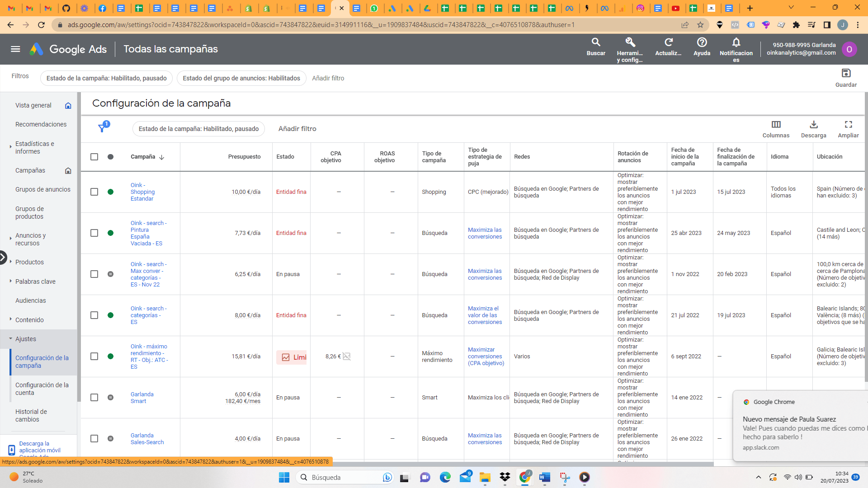Viewport: 868px width, 488px height.
Task: Expand the Palabras clave menu
Action: [x=35, y=282]
